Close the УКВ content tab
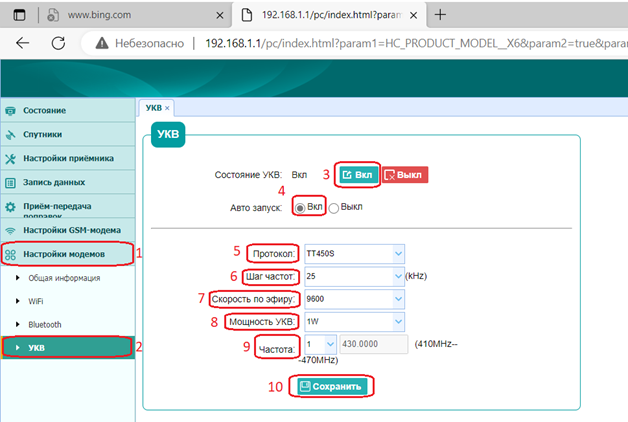The image size is (628, 422). coord(167,108)
